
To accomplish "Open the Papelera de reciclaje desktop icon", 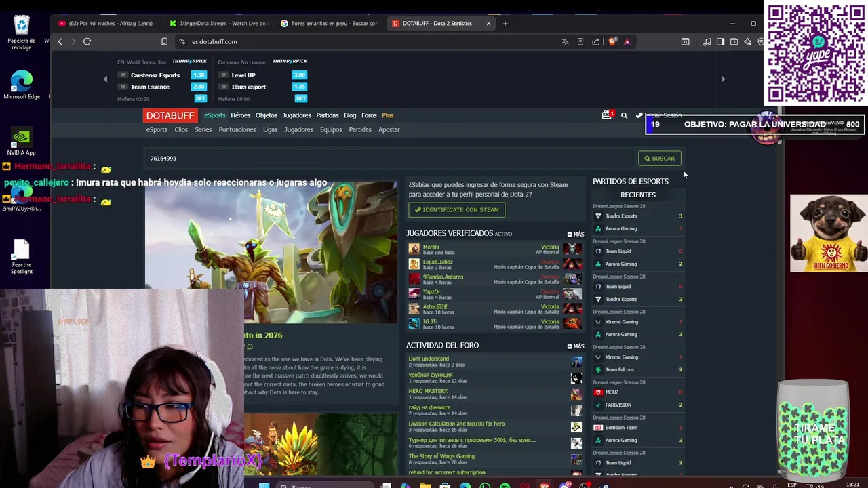I will coord(22,33).
